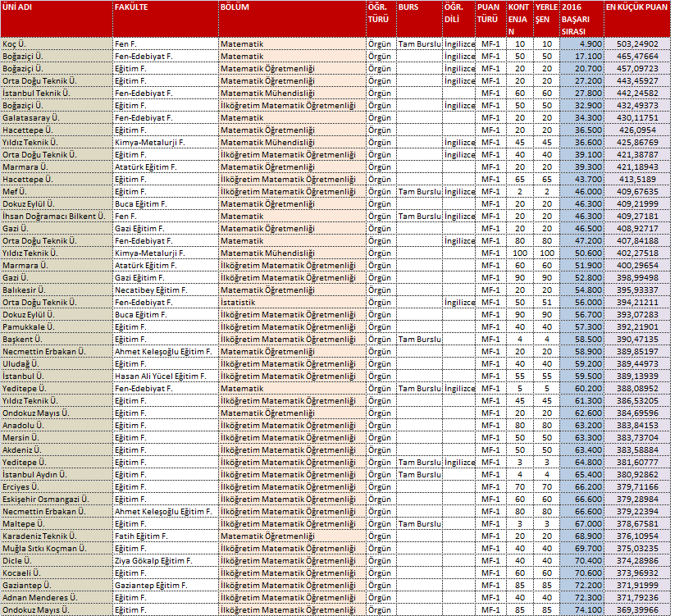
Task: Select the ÖĞR. DİLİ header cell
Action: click(x=459, y=19)
